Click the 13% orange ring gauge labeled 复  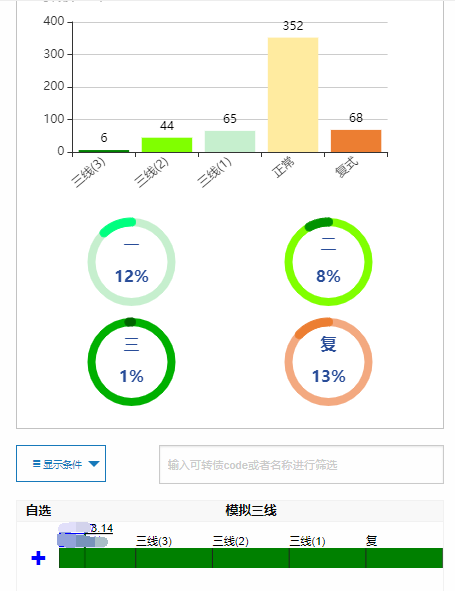(328, 362)
